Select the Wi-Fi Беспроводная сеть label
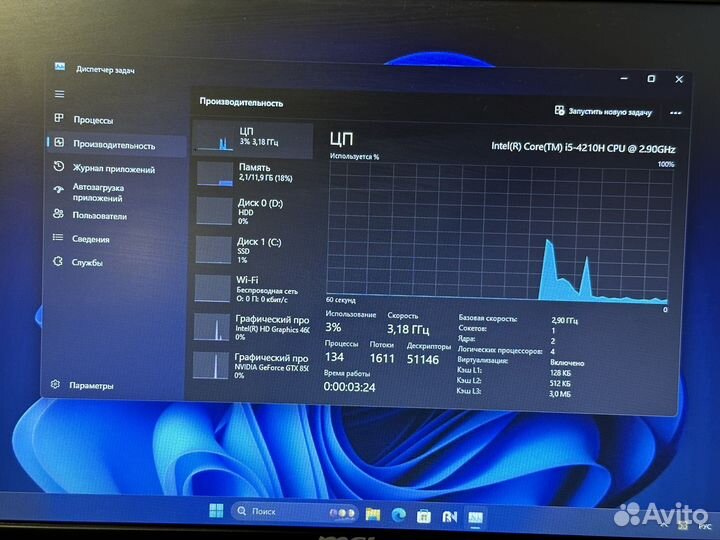 click(267, 289)
